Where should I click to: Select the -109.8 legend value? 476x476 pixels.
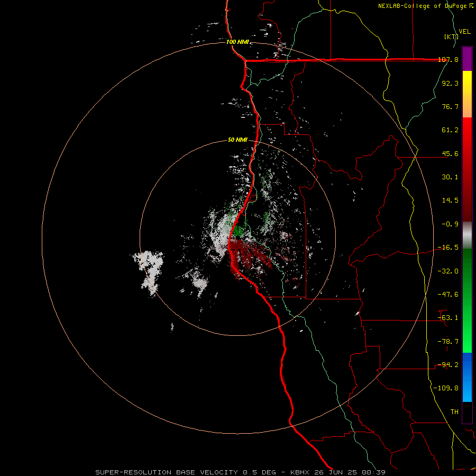click(446, 388)
